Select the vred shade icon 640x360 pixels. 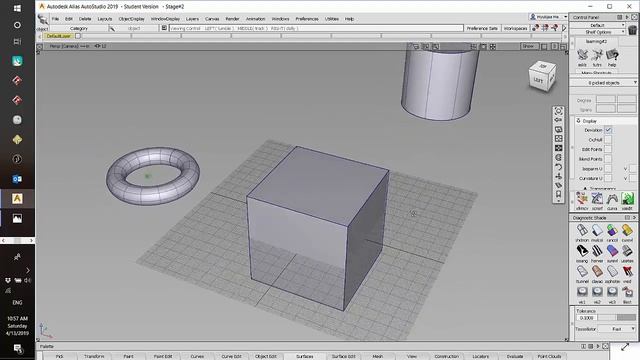(x=627, y=271)
